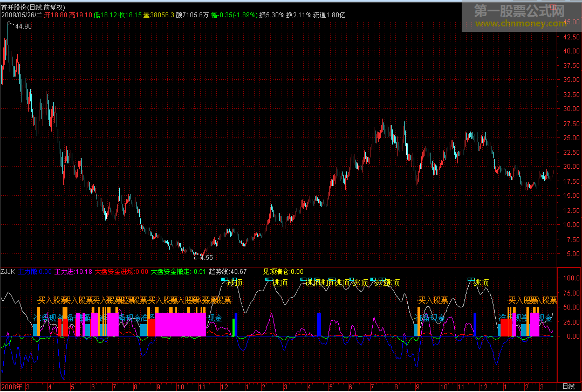
Task: Select the 大盘资金进场 indicator legend
Action: (121, 272)
